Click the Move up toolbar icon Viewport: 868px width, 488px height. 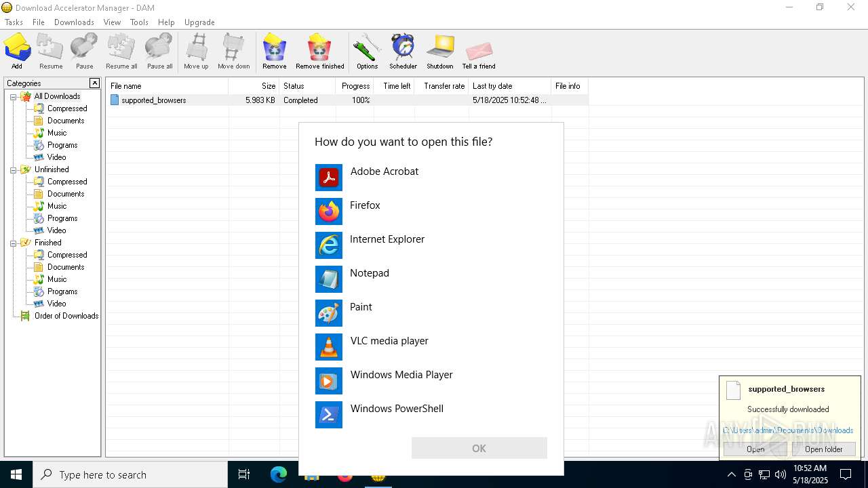[196, 52]
